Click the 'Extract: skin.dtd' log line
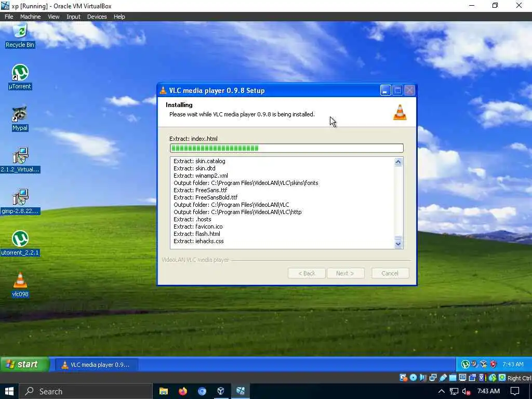Screen dimensions: 532x399 click(194, 168)
